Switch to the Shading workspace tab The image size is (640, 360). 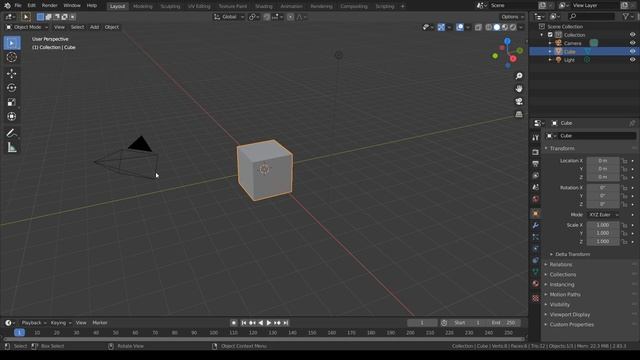tap(264, 6)
